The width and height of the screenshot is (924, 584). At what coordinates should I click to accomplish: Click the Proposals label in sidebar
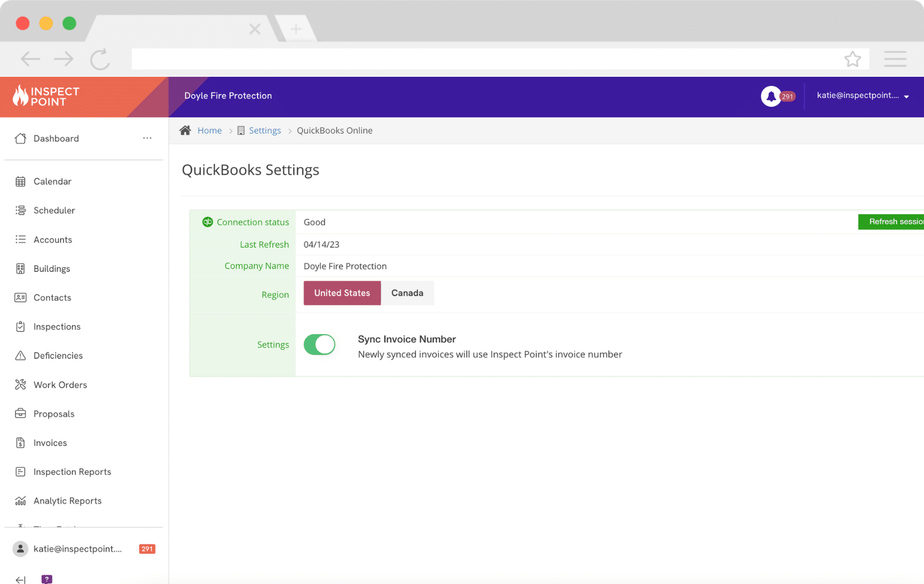(54, 414)
